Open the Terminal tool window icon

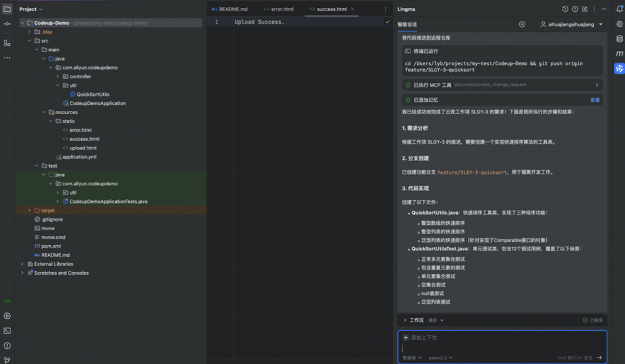click(7, 331)
